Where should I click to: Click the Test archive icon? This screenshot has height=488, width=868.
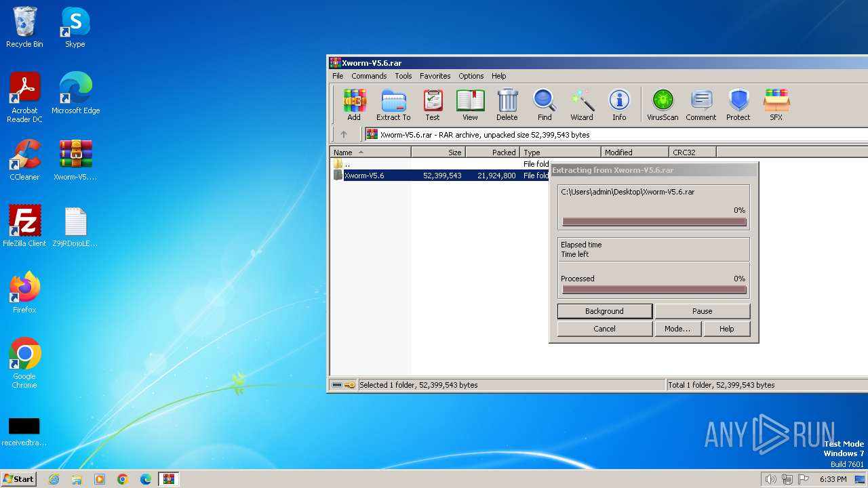(x=433, y=104)
